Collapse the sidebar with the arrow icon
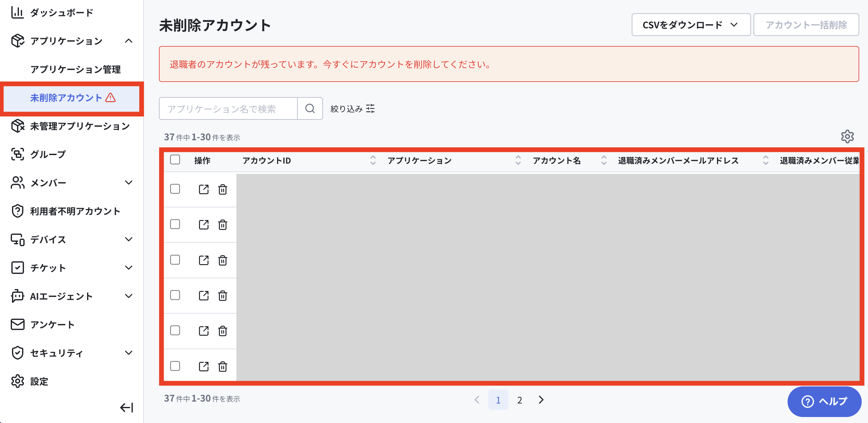This screenshot has width=868, height=423. [127, 408]
